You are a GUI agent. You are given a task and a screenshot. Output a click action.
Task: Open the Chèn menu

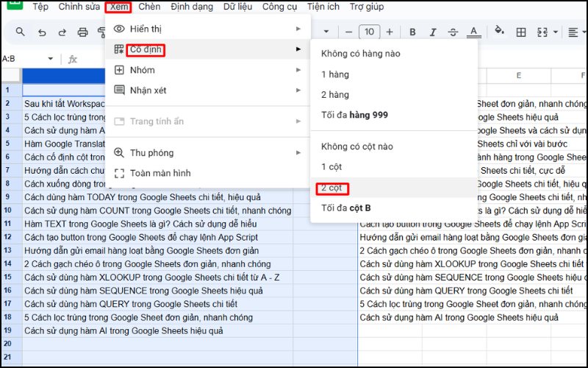pos(149,7)
